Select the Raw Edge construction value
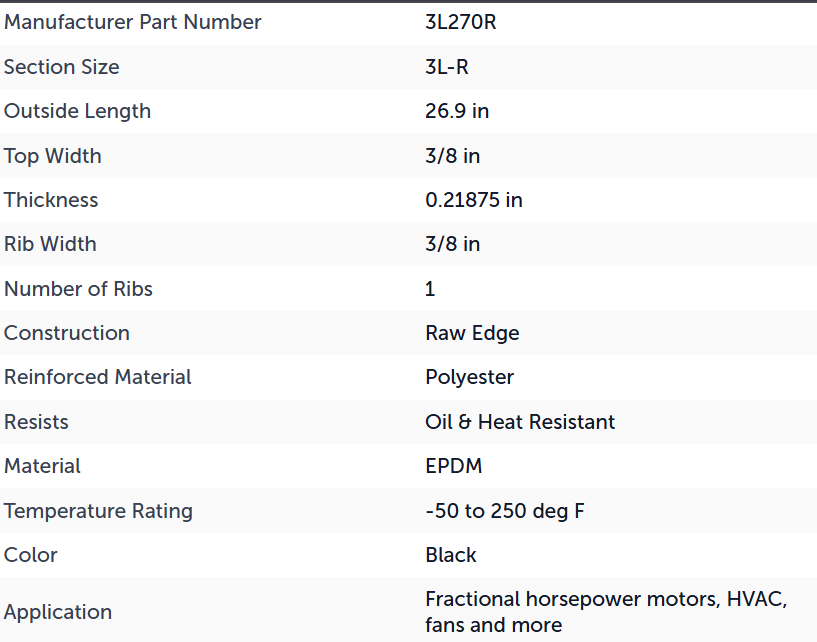This screenshot has height=642, width=817. click(472, 334)
